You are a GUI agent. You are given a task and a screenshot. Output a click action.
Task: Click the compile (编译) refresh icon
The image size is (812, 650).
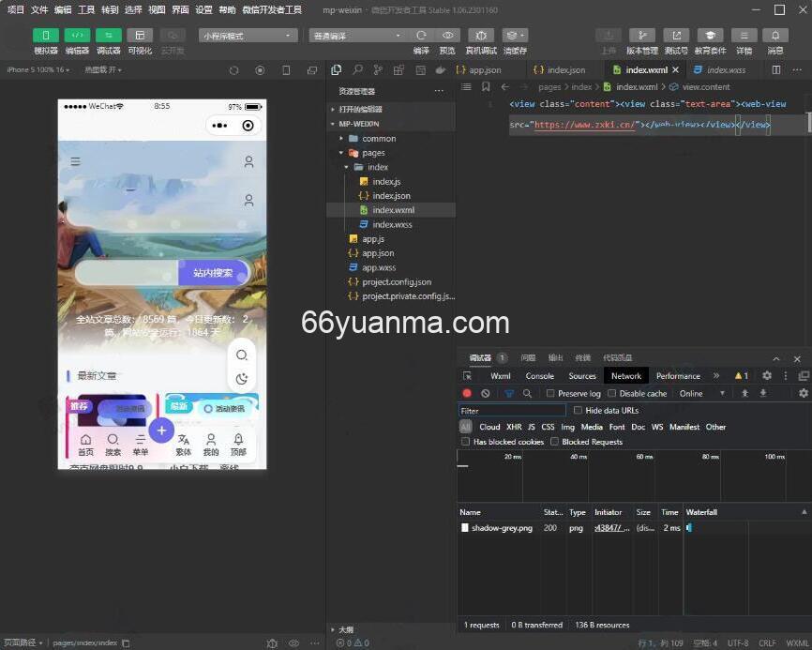pos(421,36)
